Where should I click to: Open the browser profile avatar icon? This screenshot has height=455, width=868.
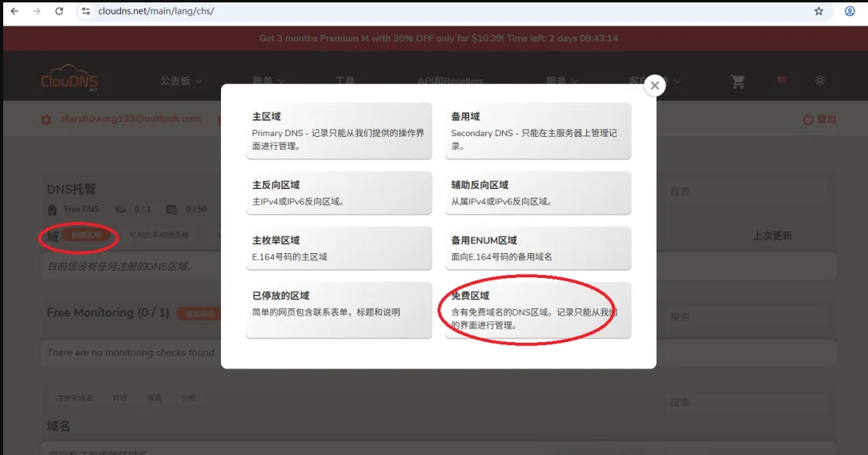pos(850,11)
